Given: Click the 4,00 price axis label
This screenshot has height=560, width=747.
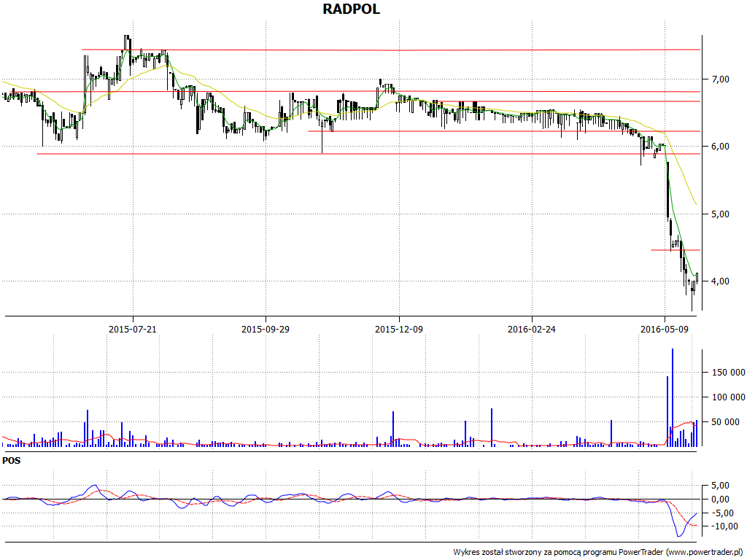Looking at the screenshot, I should point(720,281).
